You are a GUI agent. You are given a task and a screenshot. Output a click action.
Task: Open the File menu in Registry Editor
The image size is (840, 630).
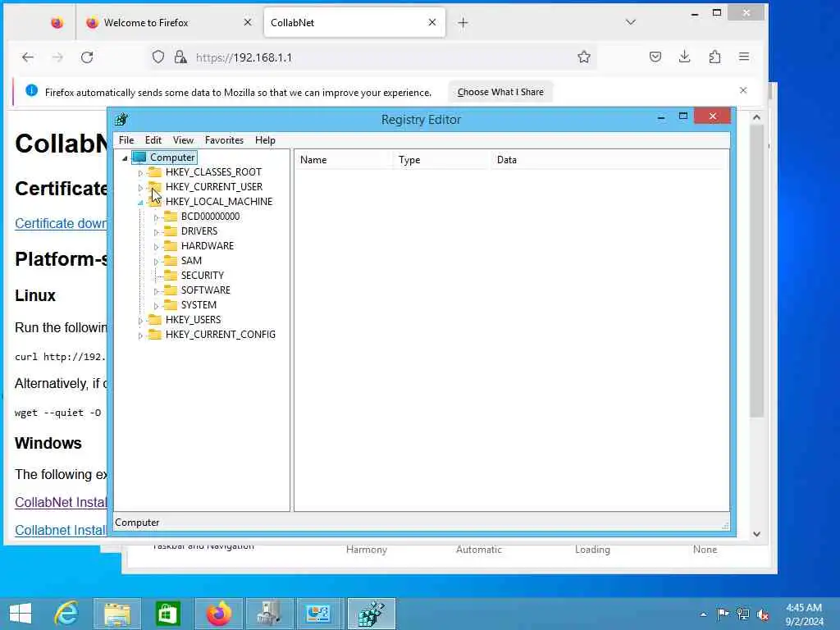coord(126,140)
